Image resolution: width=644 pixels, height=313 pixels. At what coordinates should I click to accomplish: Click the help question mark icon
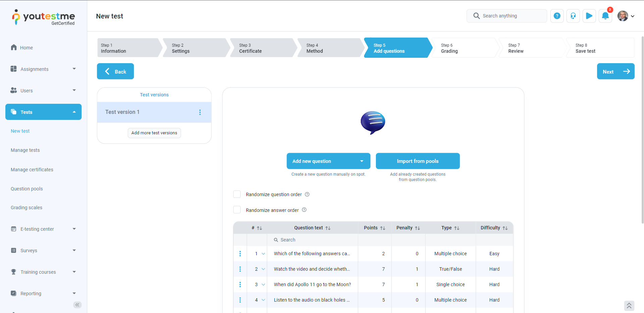click(557, 16)
